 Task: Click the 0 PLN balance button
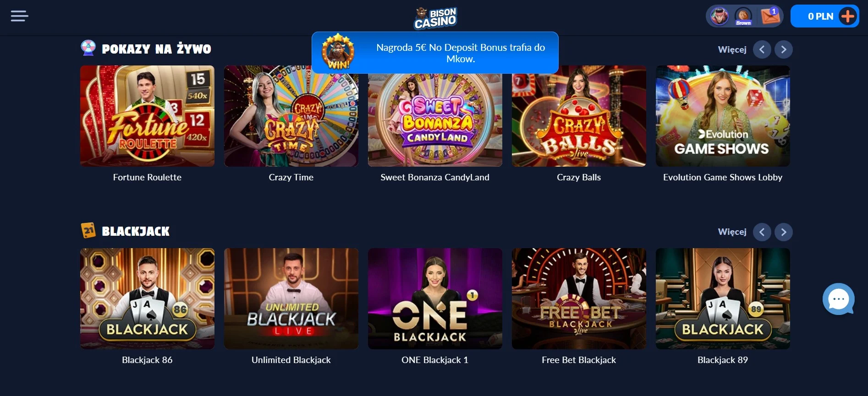point(820,16)
